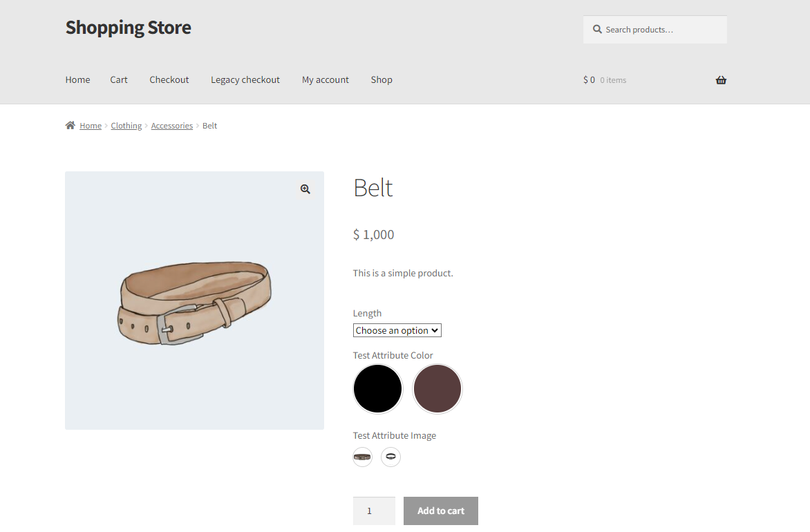Image resolution: width=810 pixels, height=532 pixels.
Task: Go to the Shop menu item
Action: click(x=382, y=79)
